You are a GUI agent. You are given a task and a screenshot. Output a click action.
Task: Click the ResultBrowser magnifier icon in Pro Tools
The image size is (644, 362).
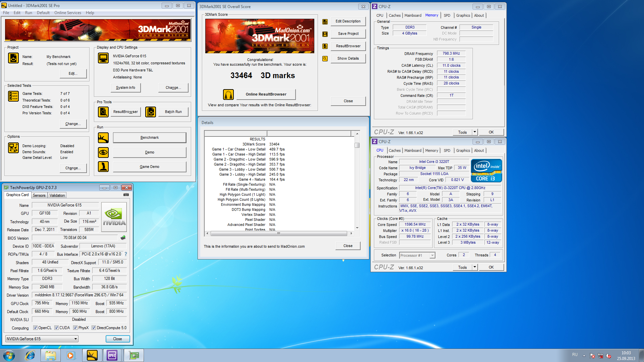click(x=103, y=112)
